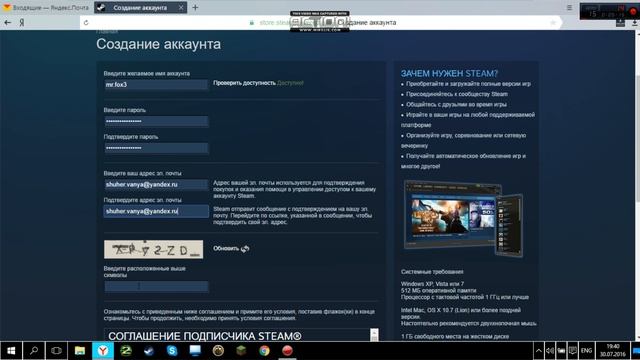
Task: Click the agreement box scroll up arrow
Action: pyautogui.click(x=374, y=332)
